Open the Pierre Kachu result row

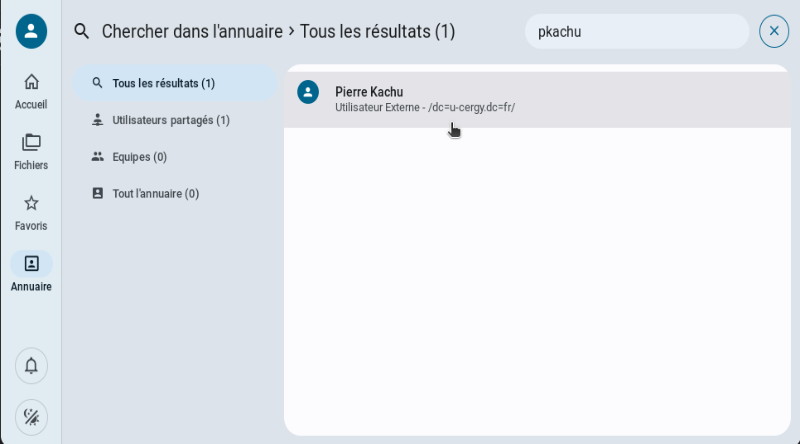540,99
